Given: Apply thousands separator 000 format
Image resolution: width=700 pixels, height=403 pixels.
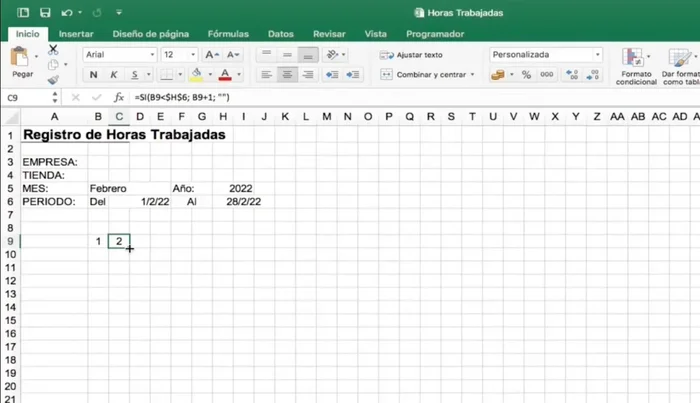Looking at the screenshot, I should point(546,75).
